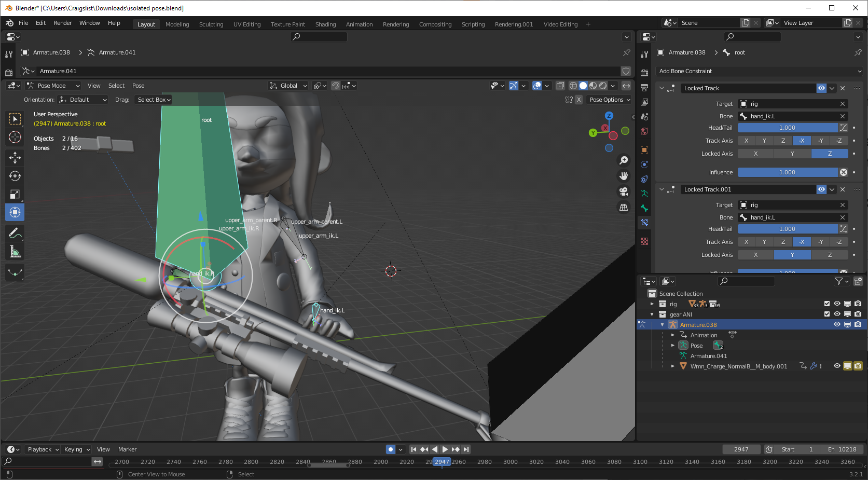Select the Measure tool

[x=15, y=252]
